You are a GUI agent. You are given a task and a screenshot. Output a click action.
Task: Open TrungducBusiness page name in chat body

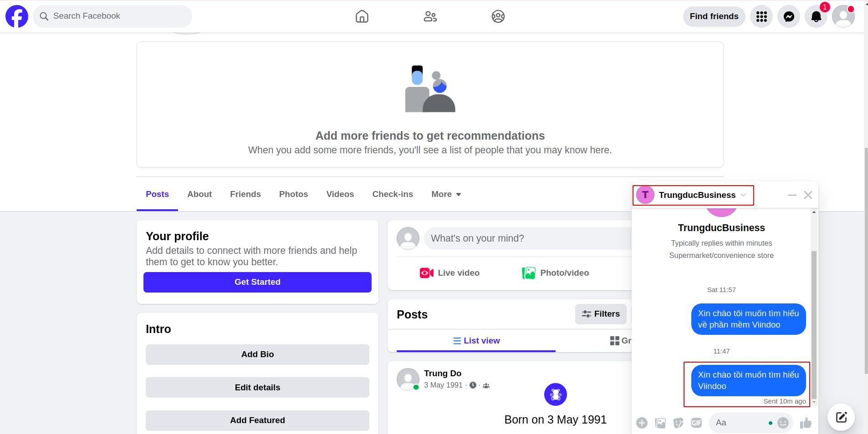(721, 228)
